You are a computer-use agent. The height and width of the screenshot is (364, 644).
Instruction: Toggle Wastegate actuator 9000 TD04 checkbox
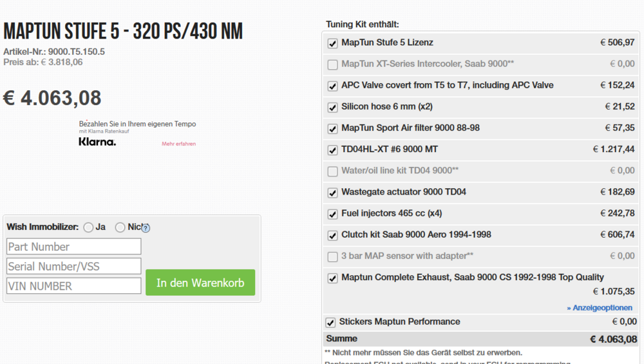pyautogui.click(x=333, y=193)
